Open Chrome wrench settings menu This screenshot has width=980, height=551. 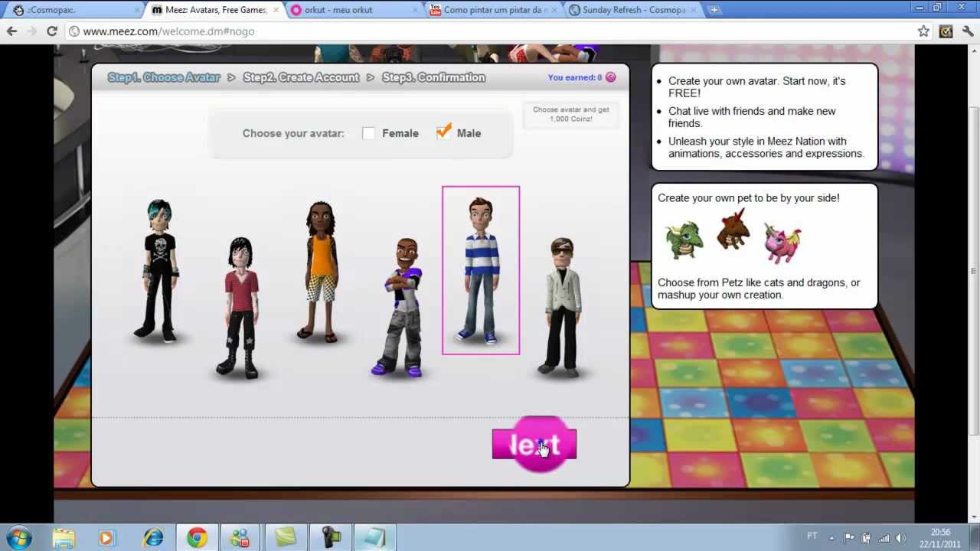click(x=968, y=31)
